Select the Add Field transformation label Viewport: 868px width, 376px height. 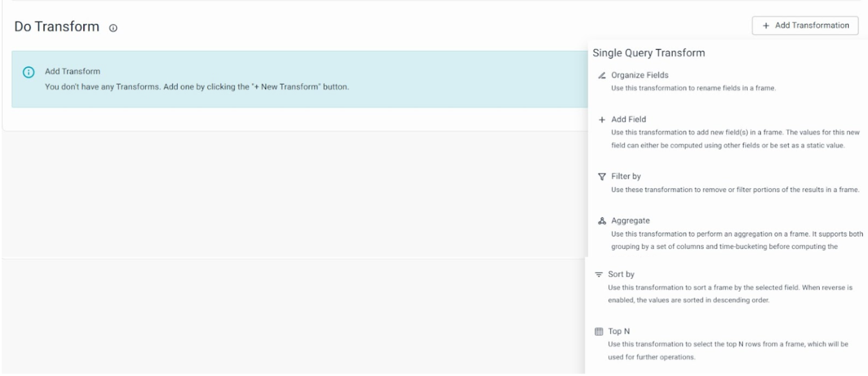tap(628, 119)
